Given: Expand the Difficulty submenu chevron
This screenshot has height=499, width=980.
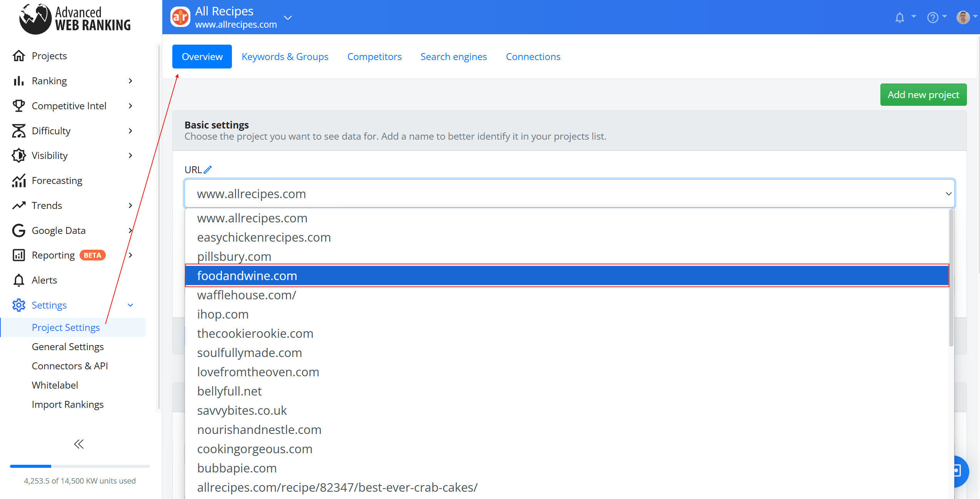Looking at the screenshot, I should pos(131,131).
